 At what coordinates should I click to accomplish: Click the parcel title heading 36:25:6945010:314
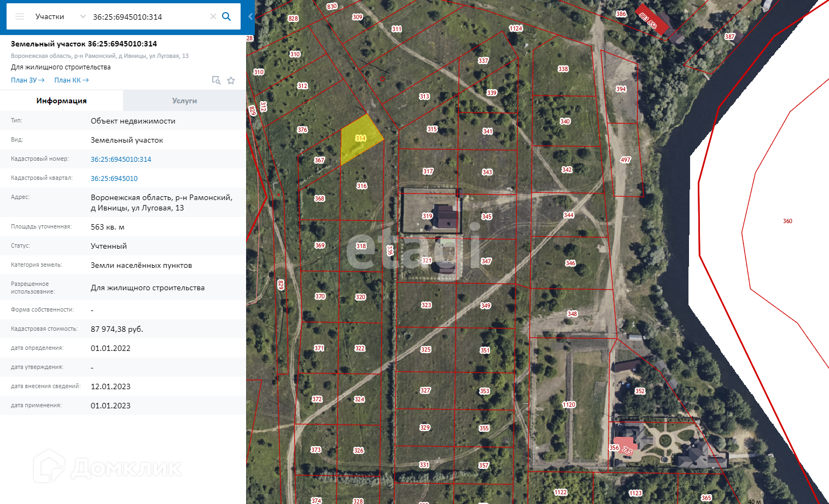point(84,44)
